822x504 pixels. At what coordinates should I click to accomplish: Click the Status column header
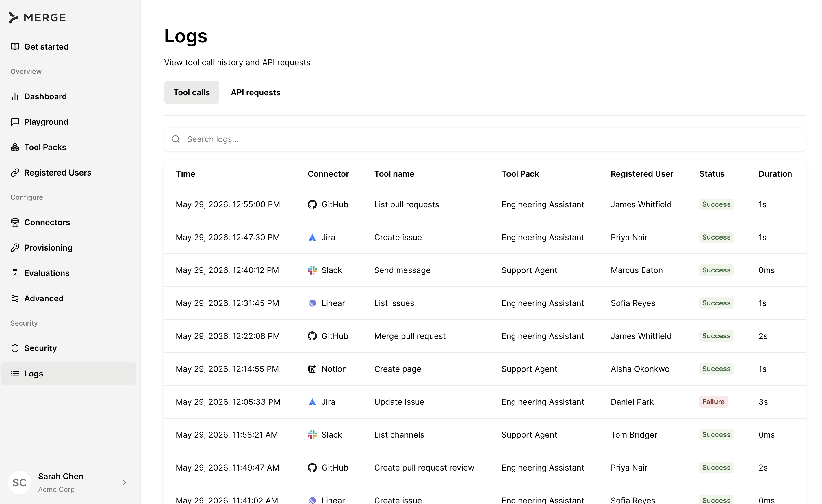712,174
